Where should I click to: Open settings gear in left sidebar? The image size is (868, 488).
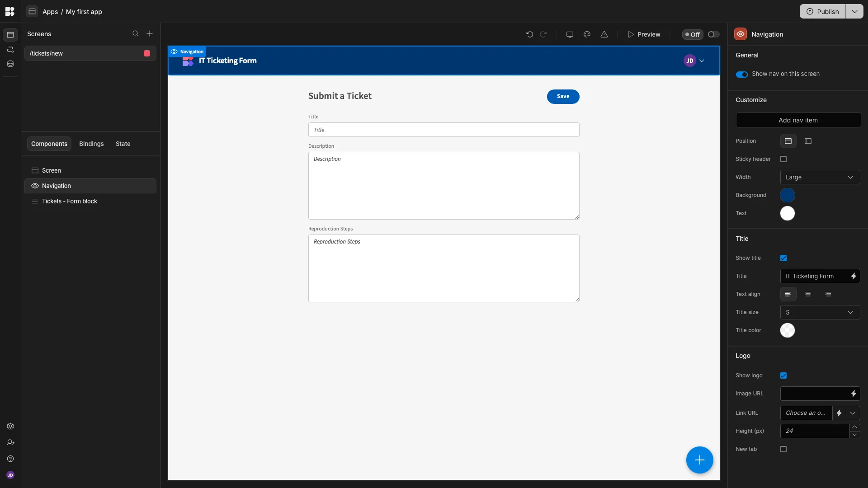tap(10, 426)
